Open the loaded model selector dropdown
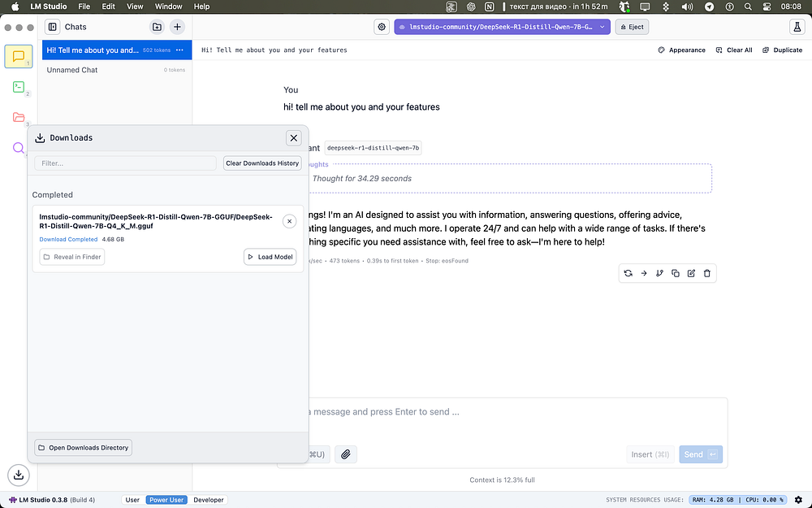Screen dimensions: 812x508 pyautogui.click(x=502, y=27)
